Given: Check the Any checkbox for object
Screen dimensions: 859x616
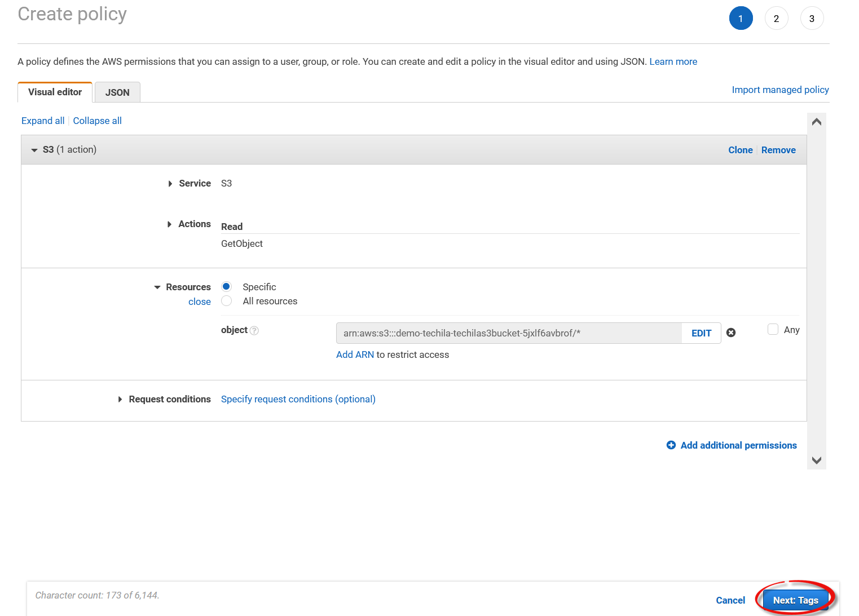Looking at the screenshot, I should [773, 330].
